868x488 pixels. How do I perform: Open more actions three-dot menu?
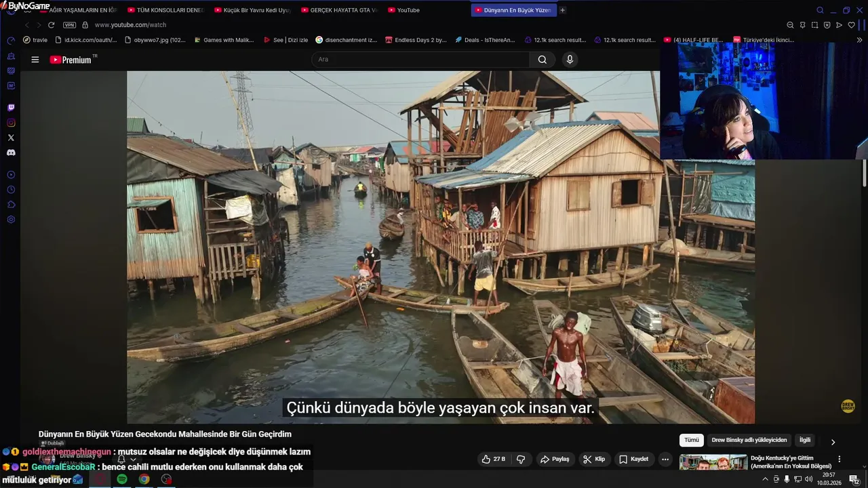tap(665, 459)
